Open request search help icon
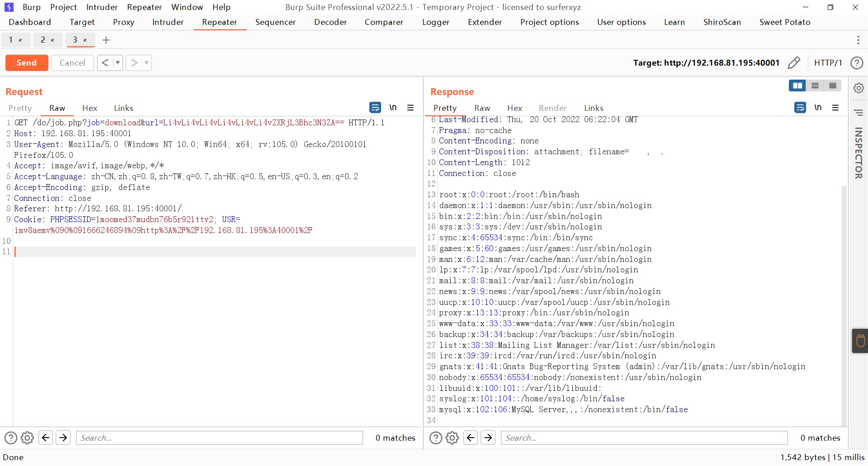This screenshot has height=466, width=868. click(11, 438)
